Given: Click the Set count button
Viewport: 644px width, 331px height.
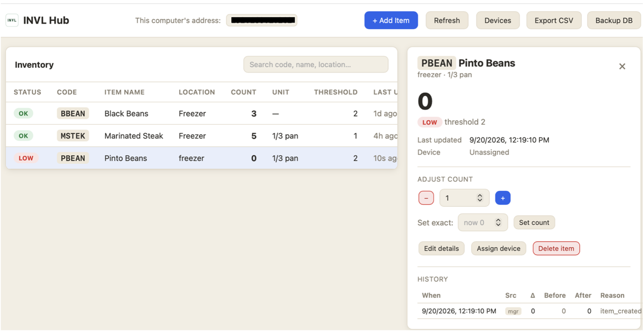Looking at the screenshot, I should tap(534, 222).
